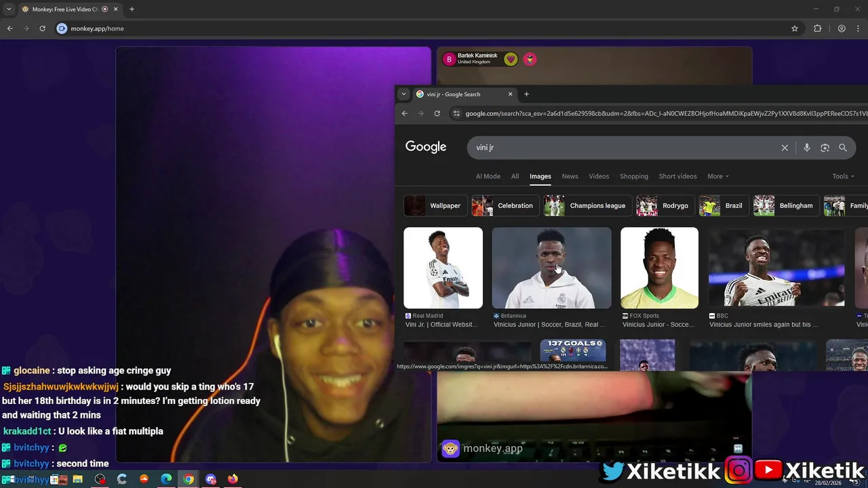Open Firefox from the taskbar
The width and height of the screenshot is (868, 488).
[233, 479]
